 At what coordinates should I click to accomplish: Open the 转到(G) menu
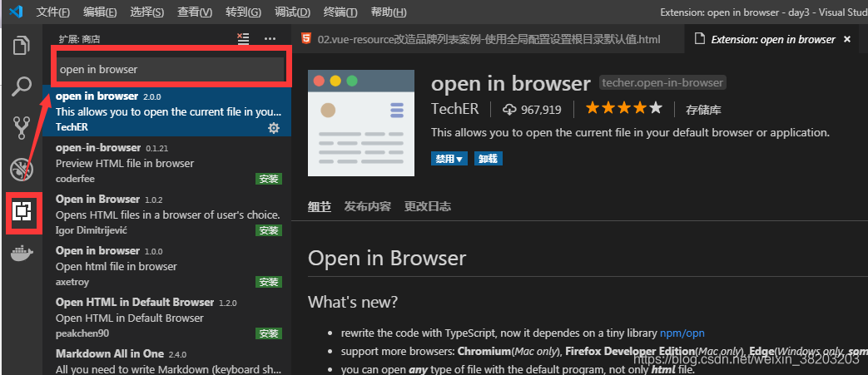tap(244, 12)
